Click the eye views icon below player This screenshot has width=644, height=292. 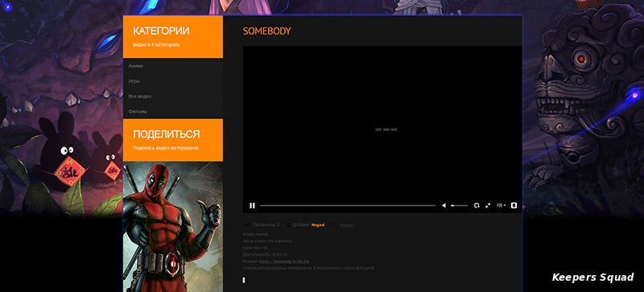(x=248, y=225)
